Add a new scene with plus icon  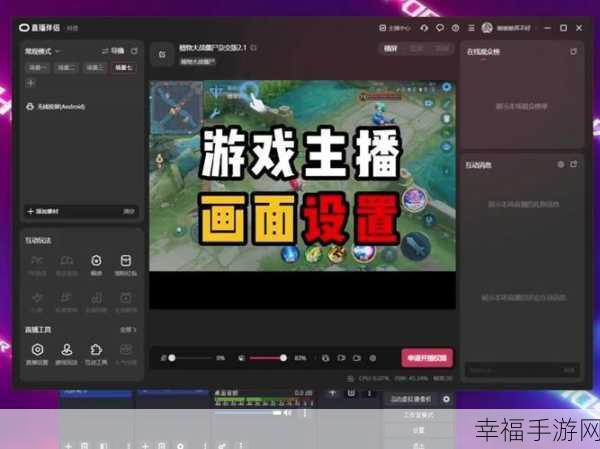click(31, 83)
